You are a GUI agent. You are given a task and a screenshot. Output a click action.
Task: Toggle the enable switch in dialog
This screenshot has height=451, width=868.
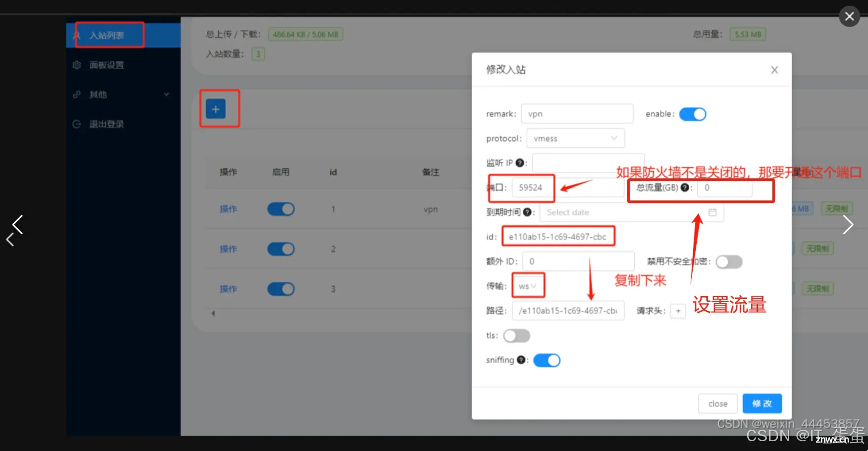point(693,114)
